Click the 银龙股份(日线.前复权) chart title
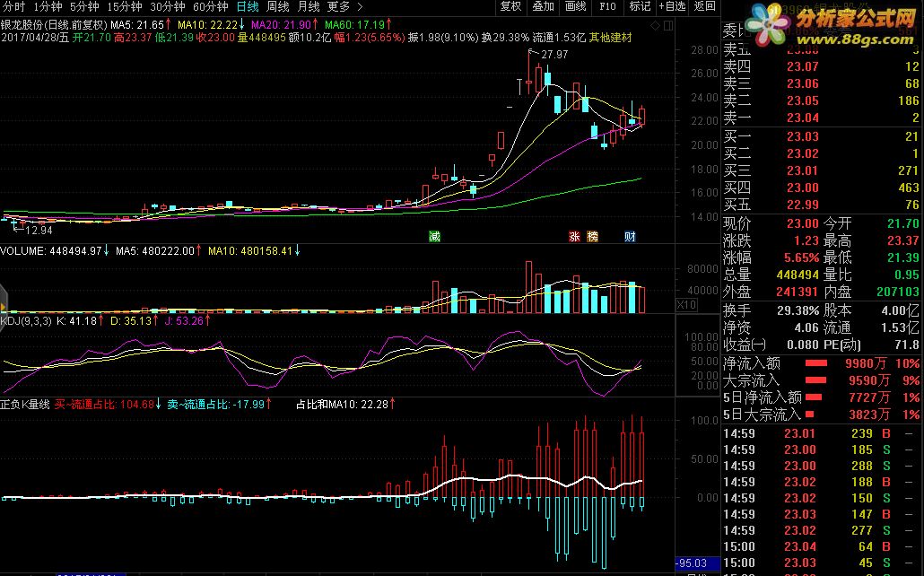The height and width of the screenshot is (576, 924). pyautogui.click(x=54, y=25)
